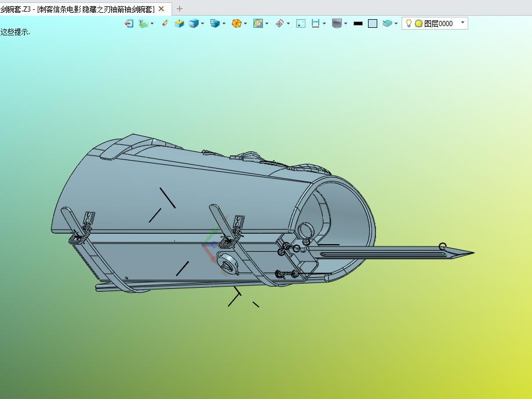Viewport: 532px width, 399px height.
Task: Open the 图层0000 layer dropdown
Action: coord(462,23)
